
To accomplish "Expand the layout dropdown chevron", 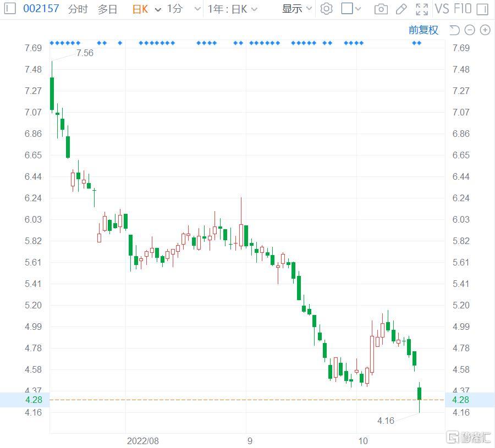I will point(358,9).
